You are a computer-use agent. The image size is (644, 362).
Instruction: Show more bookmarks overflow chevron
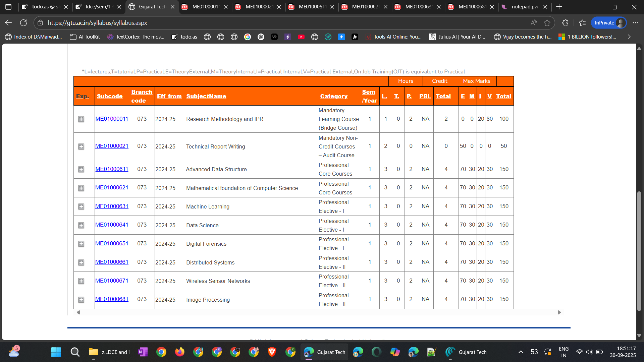629,37
